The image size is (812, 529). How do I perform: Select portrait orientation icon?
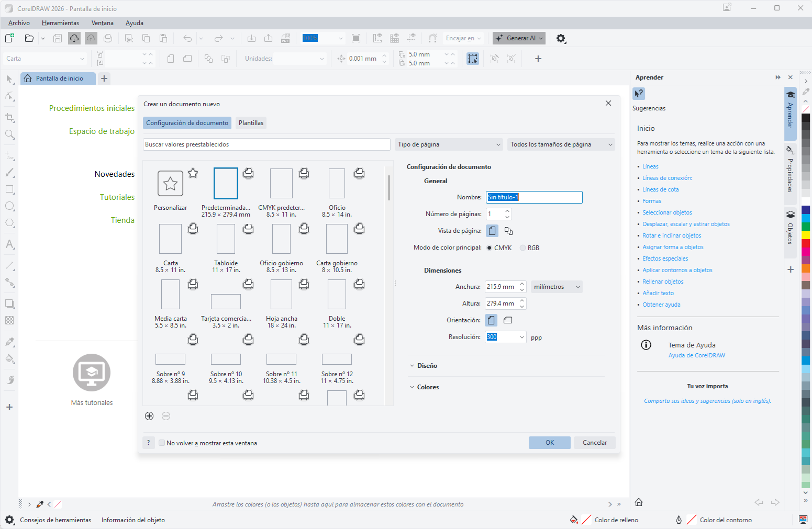pyautogui.click(x=491, y=320)
